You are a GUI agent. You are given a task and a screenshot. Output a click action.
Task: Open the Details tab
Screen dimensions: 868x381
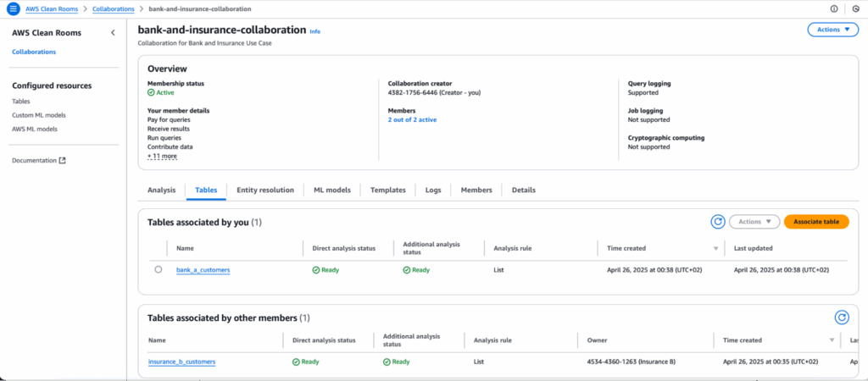pyautogui.click(x=524, y=190)
